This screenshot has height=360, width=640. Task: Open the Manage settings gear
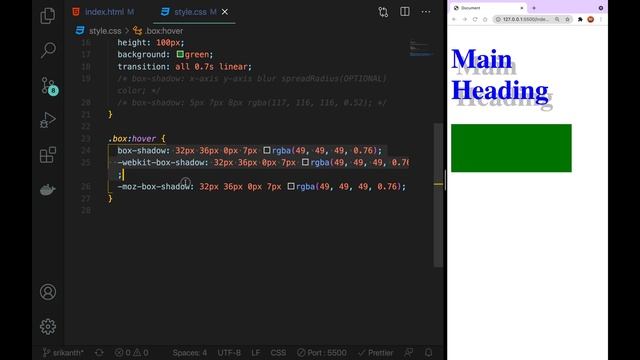tap(48, 327)
